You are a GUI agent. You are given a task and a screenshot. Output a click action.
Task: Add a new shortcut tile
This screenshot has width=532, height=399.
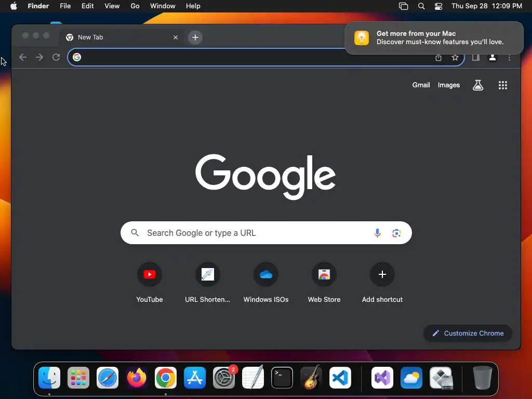382,283
